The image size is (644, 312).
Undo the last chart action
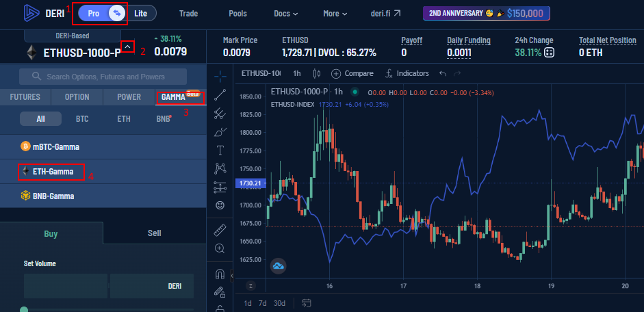click(442, 73)
